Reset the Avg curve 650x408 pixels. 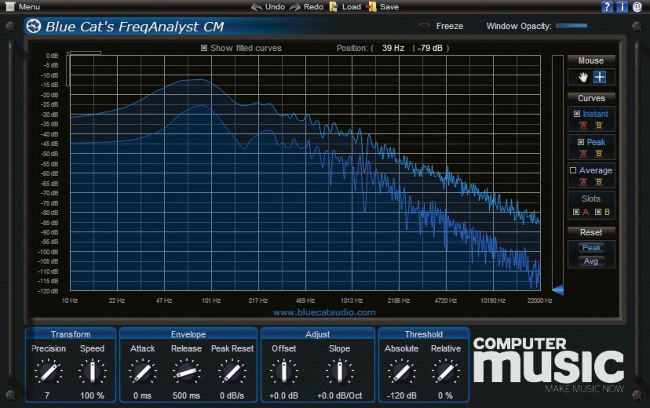click(x=591, y=261)
